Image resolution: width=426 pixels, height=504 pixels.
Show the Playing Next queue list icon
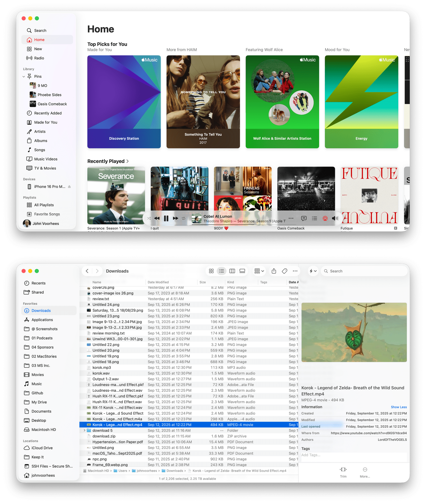pos(315,218)
